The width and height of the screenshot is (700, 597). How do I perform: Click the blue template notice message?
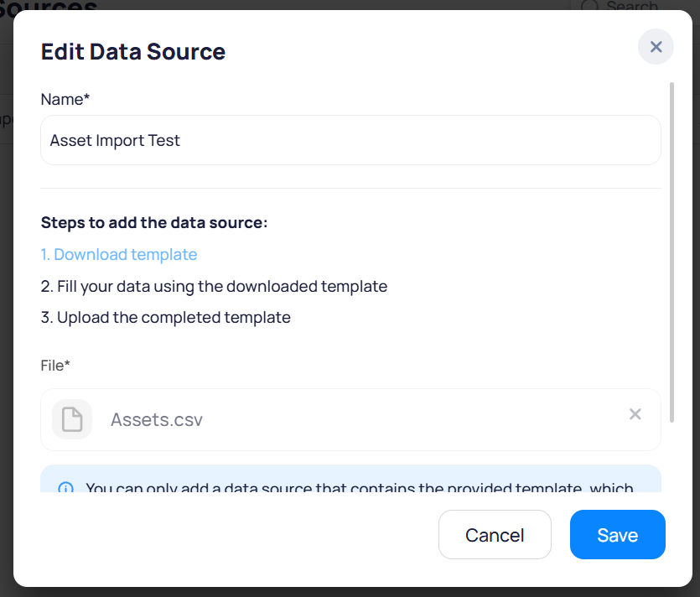point(359,488)
